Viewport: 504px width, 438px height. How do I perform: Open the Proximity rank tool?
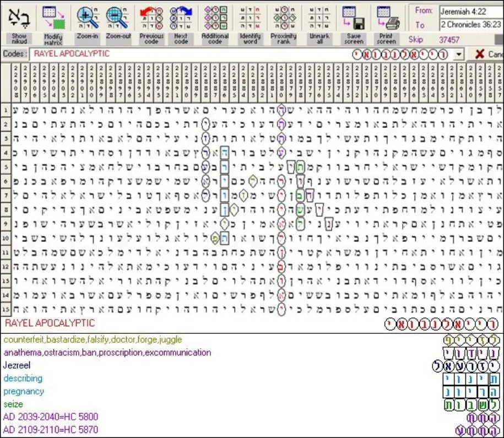(284, 18)
